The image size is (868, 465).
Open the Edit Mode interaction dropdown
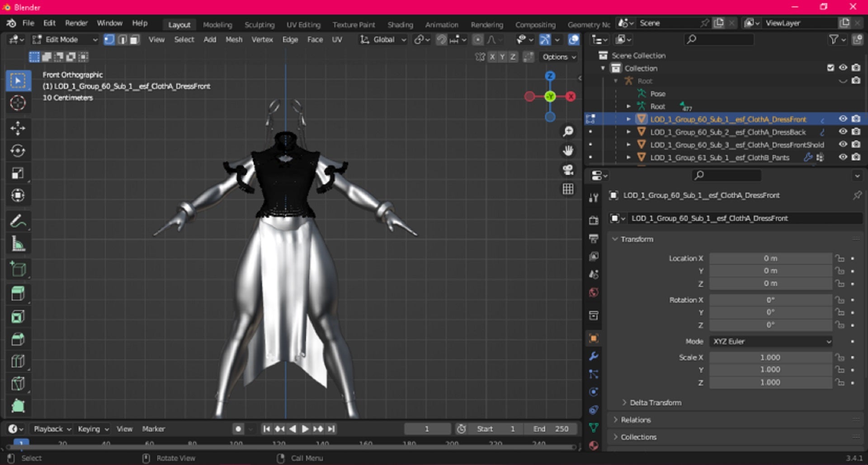coord(63,40)
